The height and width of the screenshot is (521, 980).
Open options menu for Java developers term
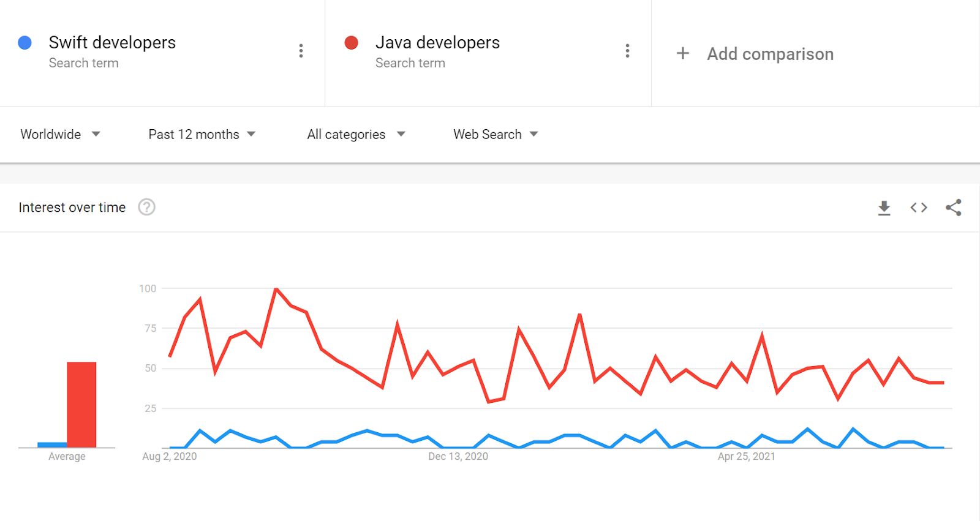[x=627, y=51]
